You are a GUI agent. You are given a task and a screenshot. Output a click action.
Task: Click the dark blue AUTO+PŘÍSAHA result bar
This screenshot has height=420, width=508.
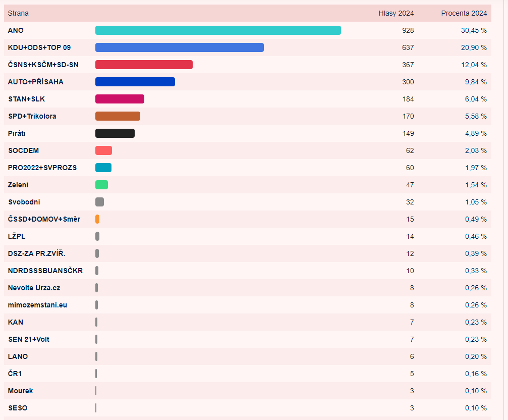(135, 82)
